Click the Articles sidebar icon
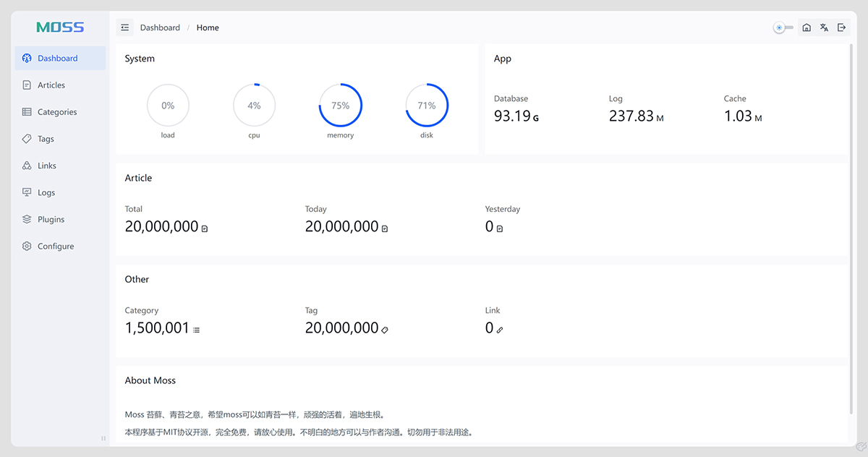 click(27, 85)
